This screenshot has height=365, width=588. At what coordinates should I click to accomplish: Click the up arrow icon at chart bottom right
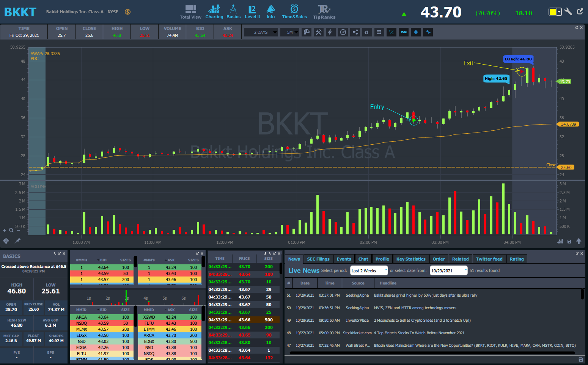579,241
